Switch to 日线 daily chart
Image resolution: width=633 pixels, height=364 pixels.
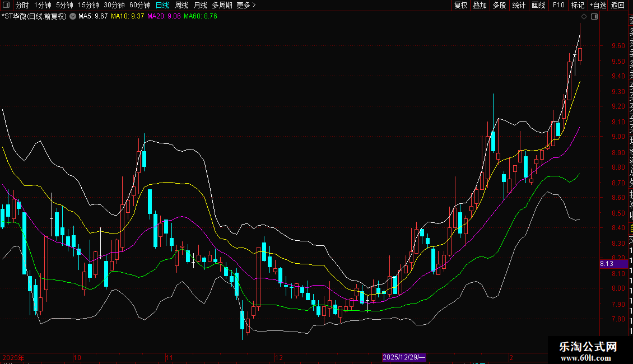(x=162, y=5)
